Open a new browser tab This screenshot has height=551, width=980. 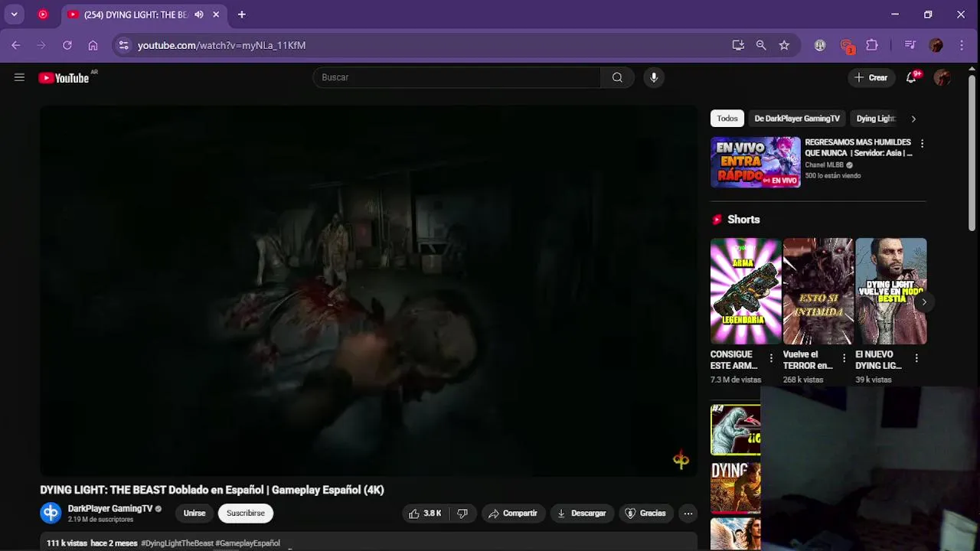click(x=242, y=15)
